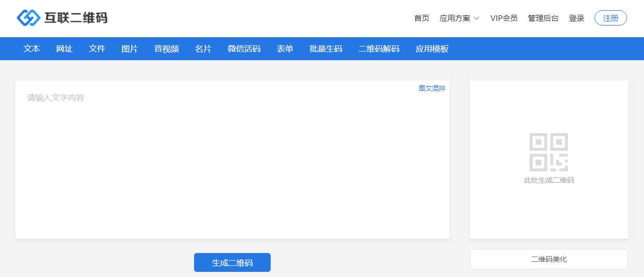Click the 生成二维码 button
Image resolution: width=644 pixels, height=277 pixels.
click(x=232, y=263)
